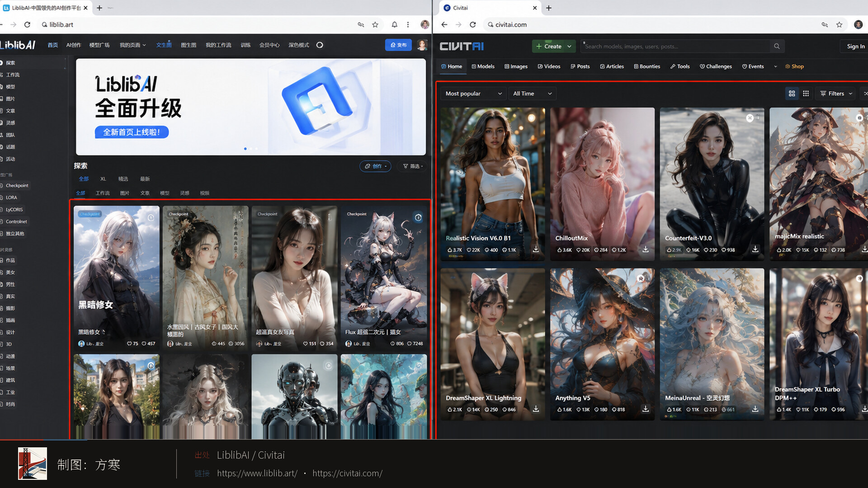The image size is (868, 488).
Task: Expand the extra nav chevron before Shop
Action: pyautogui.click(x=776, y=66)
